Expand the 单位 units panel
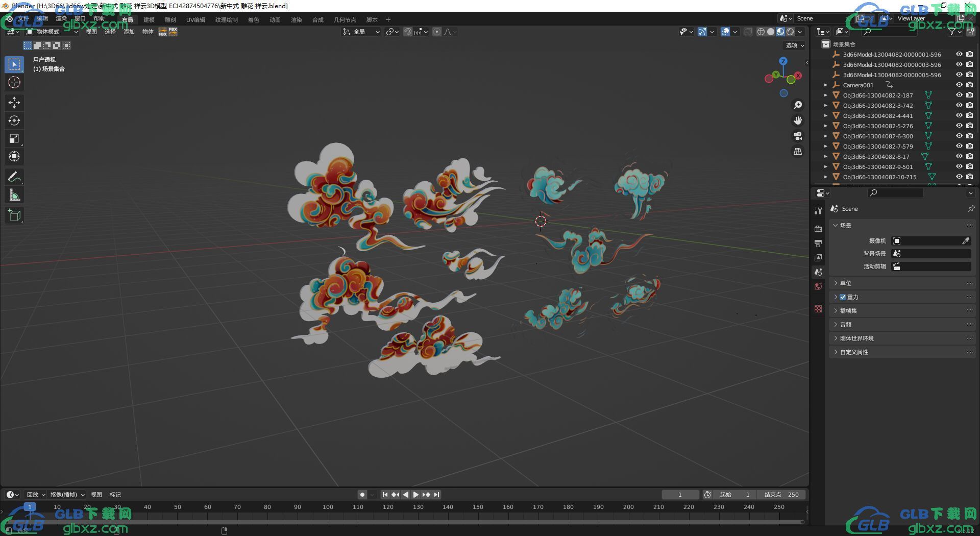Screen dimensions: 980x536 pyautogui.click(x=902, y=283)
